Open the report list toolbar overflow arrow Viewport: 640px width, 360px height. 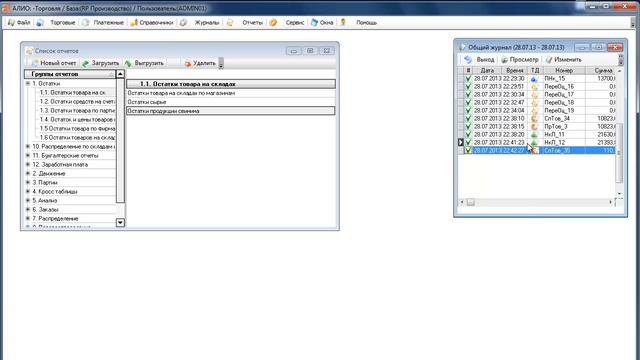[221, 63]
